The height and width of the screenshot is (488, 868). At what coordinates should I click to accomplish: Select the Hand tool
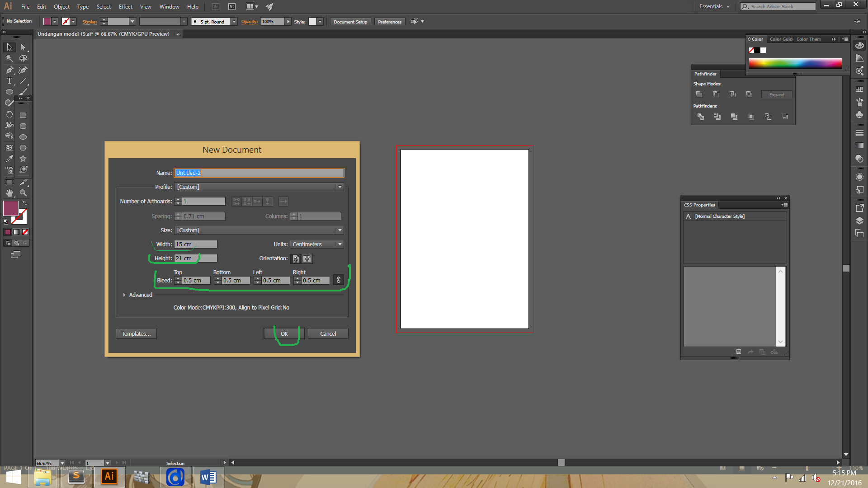pos(9,193)
